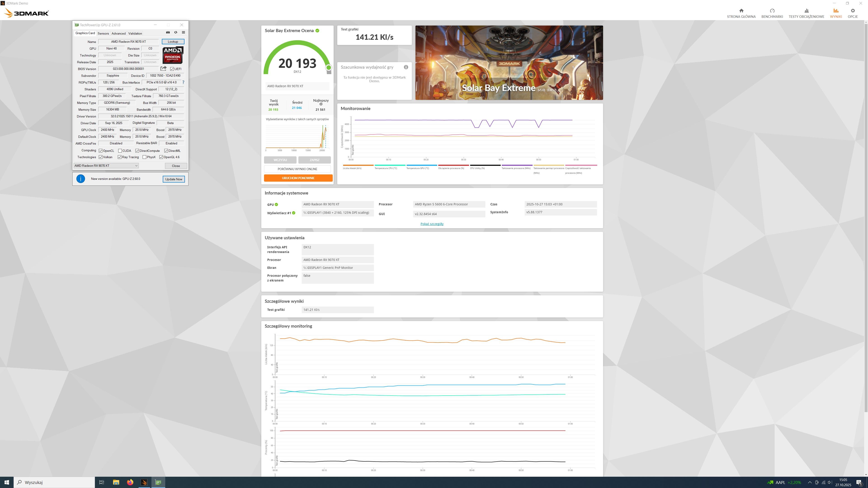This screenshot has width=868, height=488.
Task: Click the Temperatura GPU legend color swatch
Action: click(x=422, y=165)
